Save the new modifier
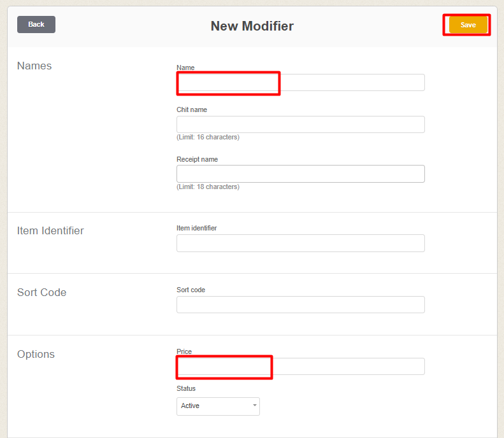This screenshot has height=438, width=504. pyautogui.click(x=468, y=25)
